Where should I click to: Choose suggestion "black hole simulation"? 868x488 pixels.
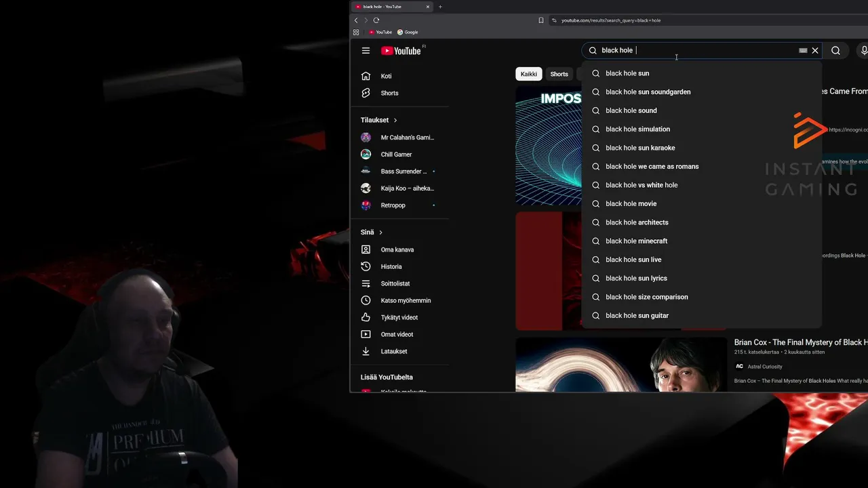(x=702, y=129)
